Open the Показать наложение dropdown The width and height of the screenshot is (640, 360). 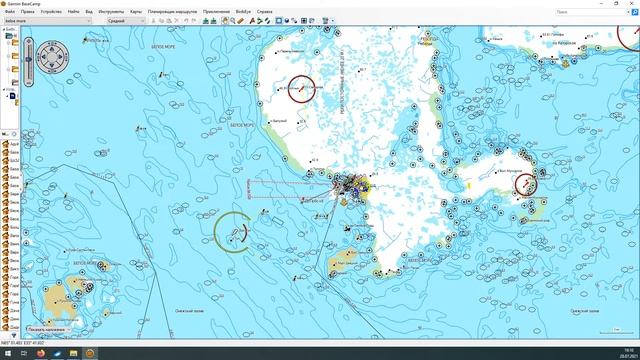(49, 329)
